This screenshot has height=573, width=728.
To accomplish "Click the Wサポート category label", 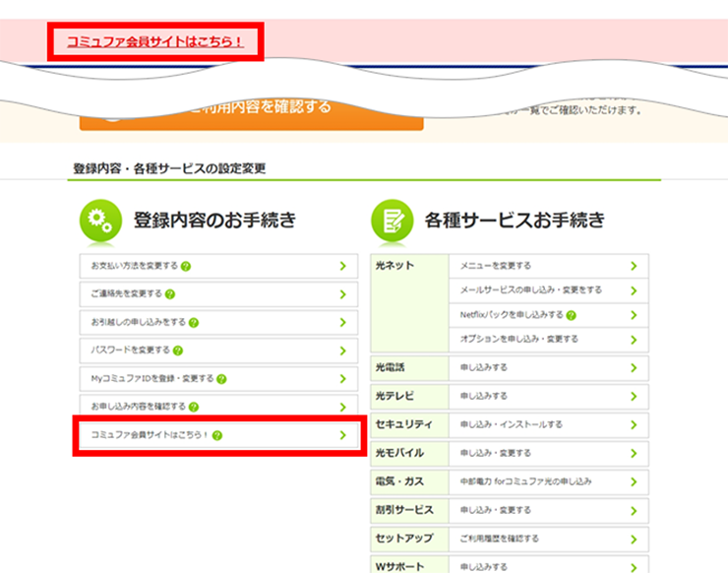I will (399, 566).
